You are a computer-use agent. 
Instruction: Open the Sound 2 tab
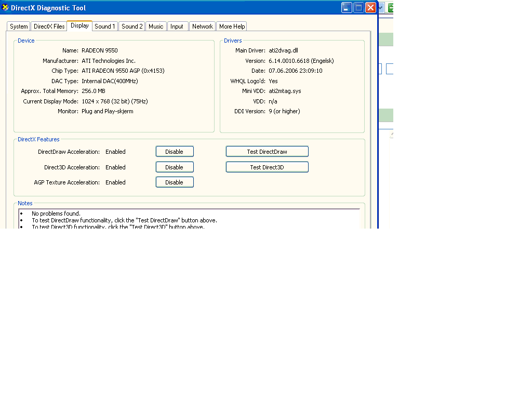(x=132, y=26)
